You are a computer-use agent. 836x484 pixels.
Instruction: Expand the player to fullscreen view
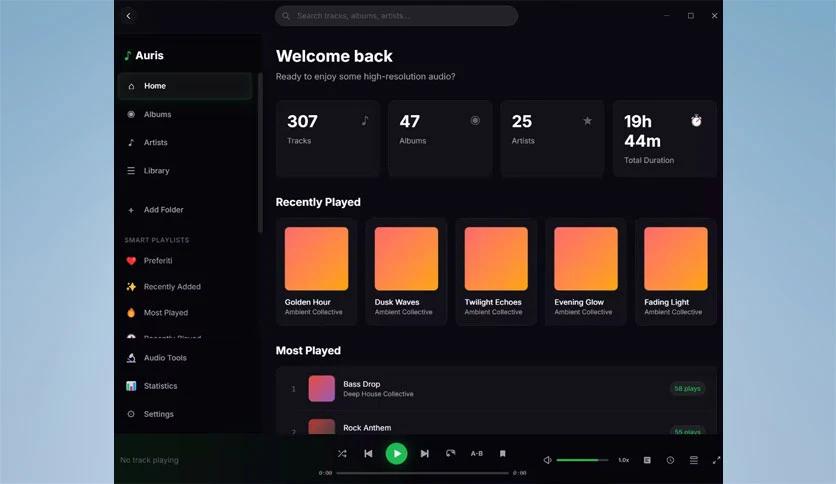[x=717, y=460]
